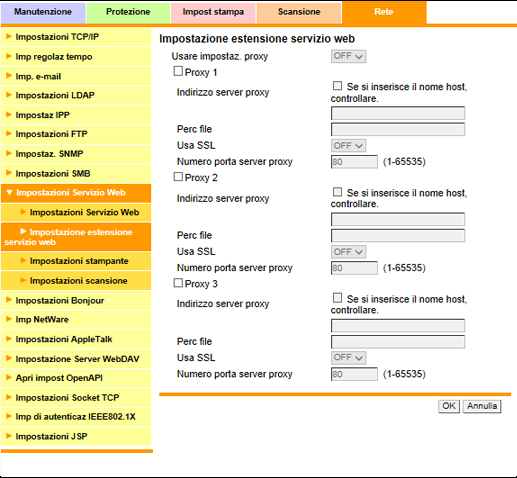517x478 pixels.
Task: Tick the Proxy 1 host name check checkbox
Action: click(337, 86)
